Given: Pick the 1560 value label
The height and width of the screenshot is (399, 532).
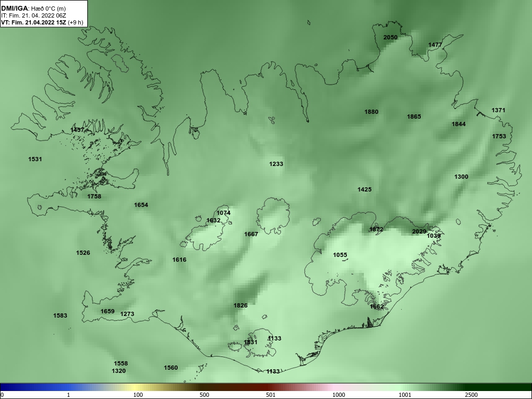Looking at the screenshot, I should click(x=171, y=368).
